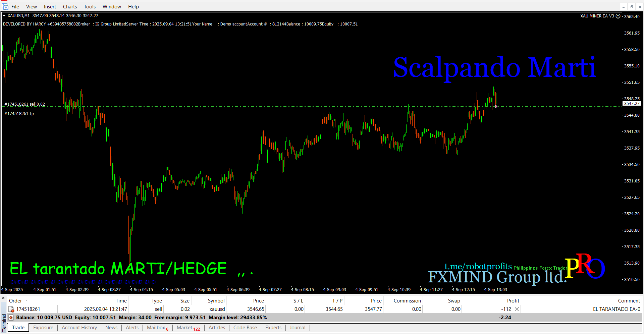Click the EL TARANTADO EA-0 comment
Screen dimensions: 644x334
pos(616,309)
